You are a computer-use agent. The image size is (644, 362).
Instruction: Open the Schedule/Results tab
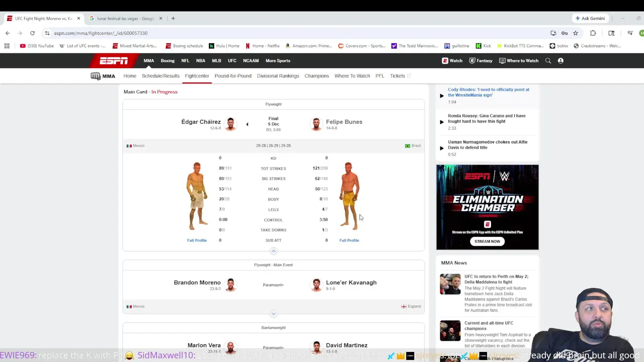160,76
